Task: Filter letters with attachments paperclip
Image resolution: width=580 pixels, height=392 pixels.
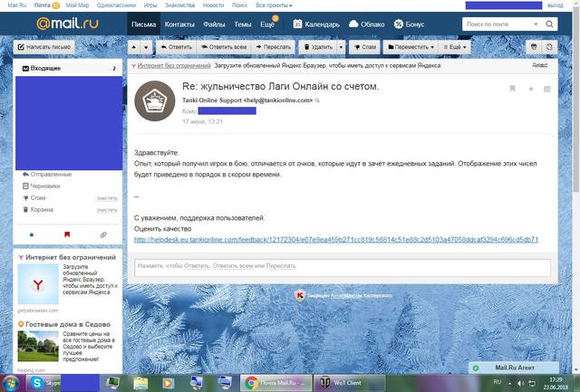Action: click(x=103, y=234)
